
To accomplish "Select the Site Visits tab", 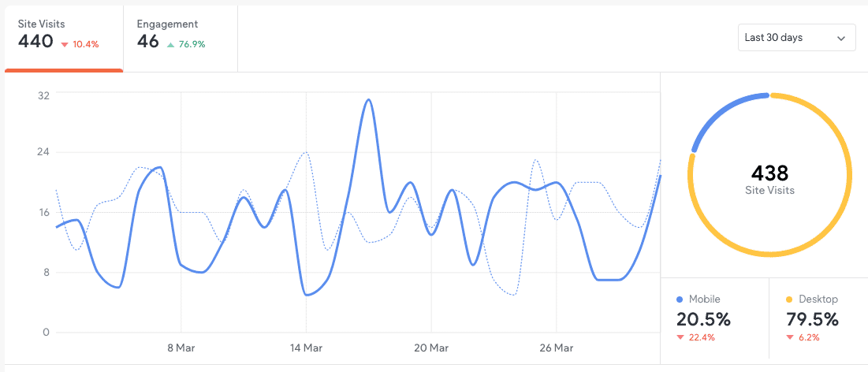I will tap(62, 35).
